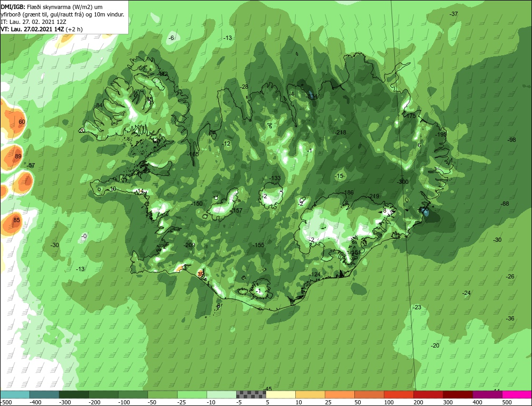Click the "200" legend label

point(418,402)
